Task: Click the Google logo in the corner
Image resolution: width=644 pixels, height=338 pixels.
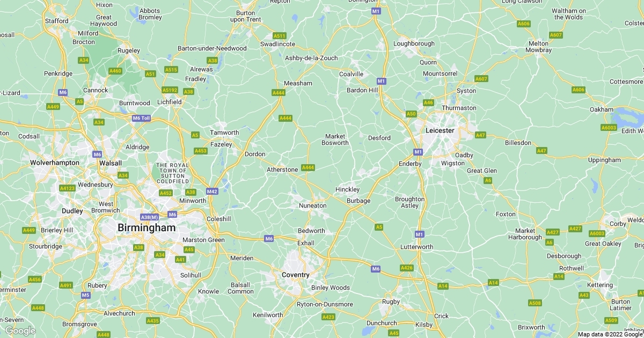Action: [x=20, y=330]
